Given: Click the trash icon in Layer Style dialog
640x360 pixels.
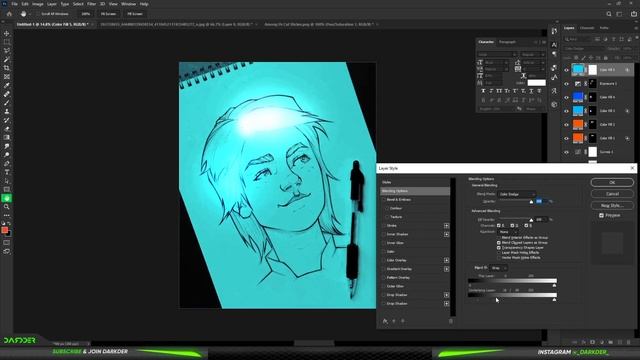Looking at the screenshot, I should point(451,321).
